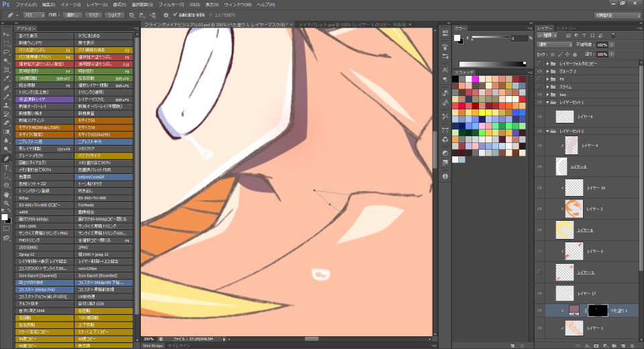Select the Clone Stamp tool
The width and height of the screenshot is (644, 349).
tap(6, 105)
